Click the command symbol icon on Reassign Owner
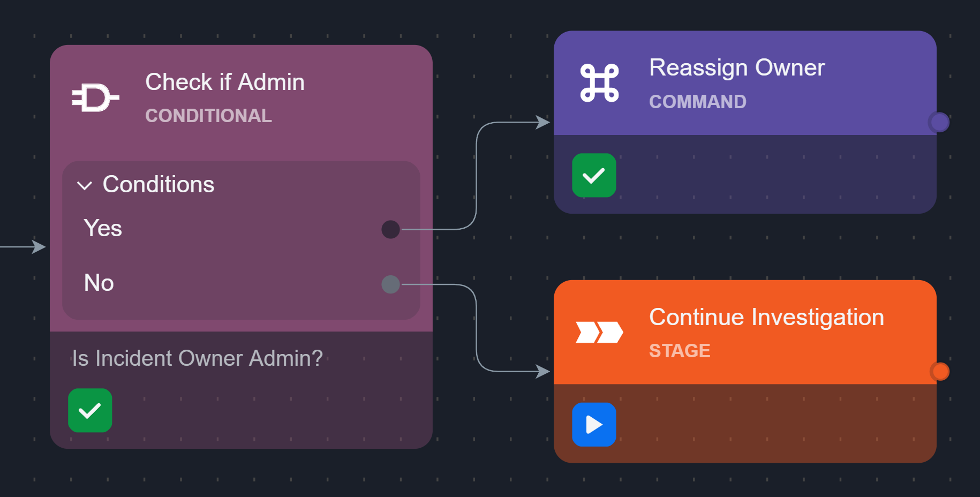 click(x=599, y=83)
